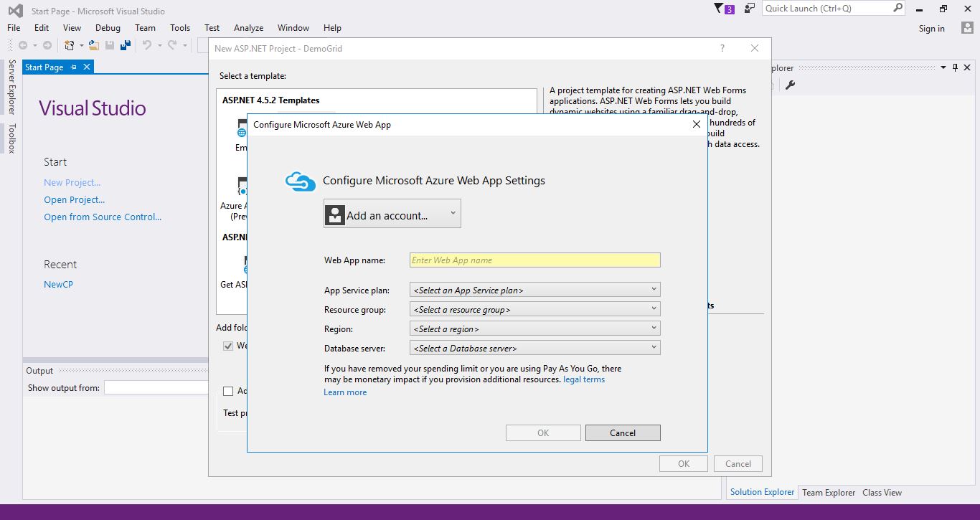This screenshot has width=980, height=520.
Task: Tick the unchecked checkbox beside 'Ac' in ASP.NET dialog
Action: click(228, 391)
